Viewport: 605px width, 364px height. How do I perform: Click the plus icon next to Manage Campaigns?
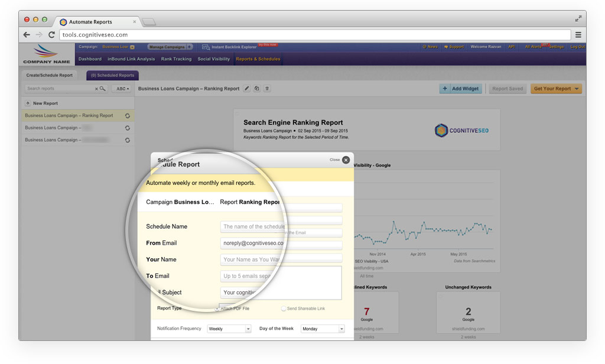pyautogui.click(x=190, y=47)
